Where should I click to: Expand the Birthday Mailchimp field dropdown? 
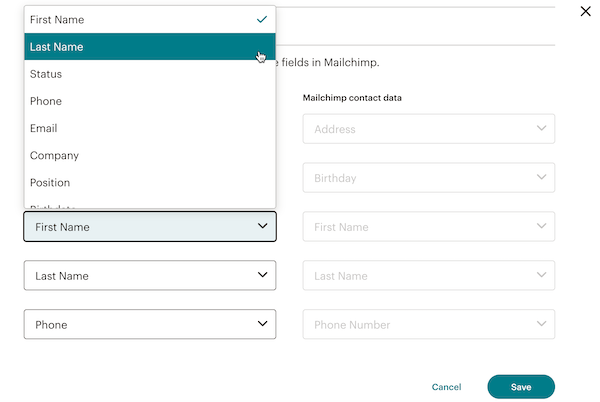[x=428, y=178]
